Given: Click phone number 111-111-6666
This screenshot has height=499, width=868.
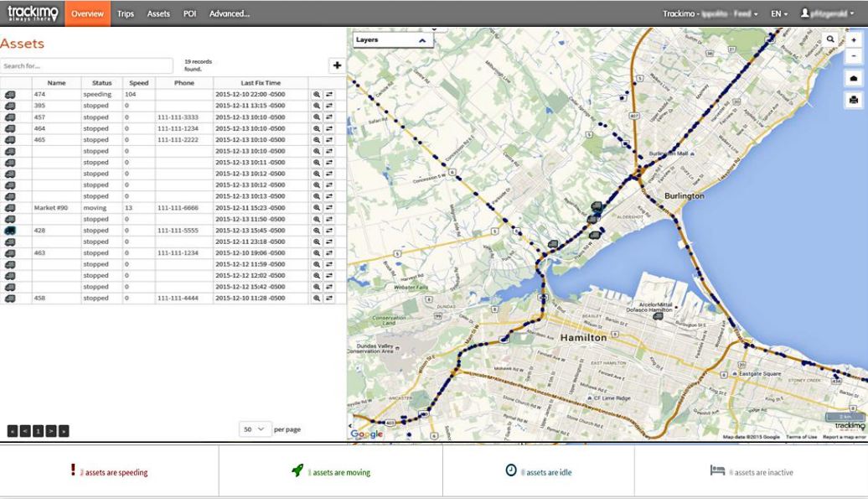Looking at the screenshot, I should (178, 208).
